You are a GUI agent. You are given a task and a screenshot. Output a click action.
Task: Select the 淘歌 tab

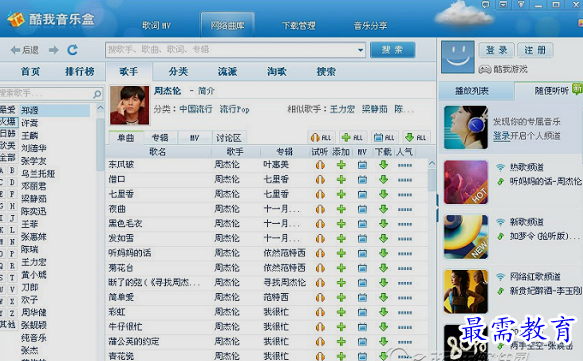277,71
